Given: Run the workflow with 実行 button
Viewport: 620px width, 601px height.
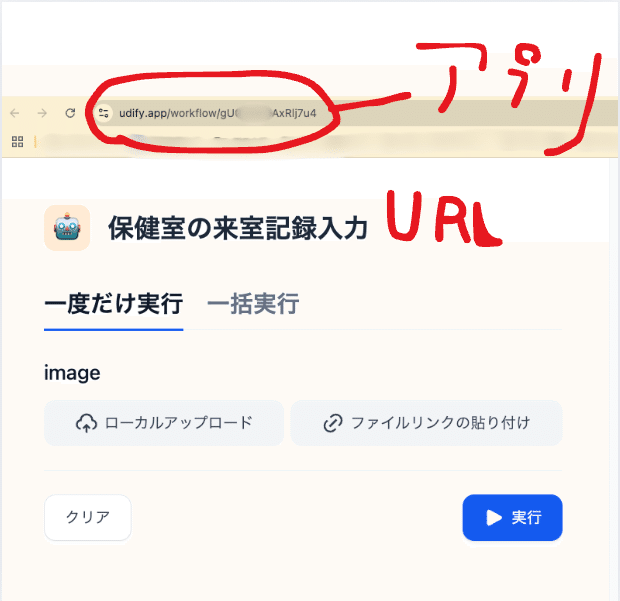Looking at the screenshot, I should (x=512, y=517).
